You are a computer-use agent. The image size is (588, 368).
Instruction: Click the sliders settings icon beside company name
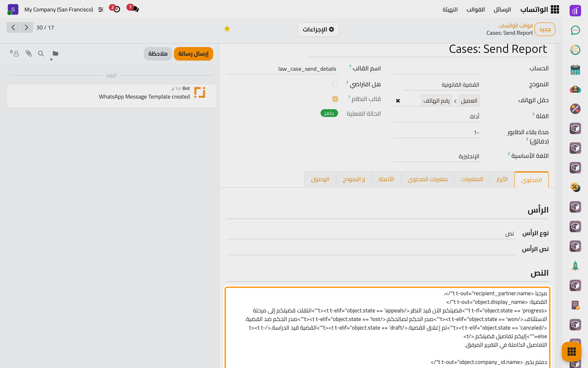[x=101, y=10]
